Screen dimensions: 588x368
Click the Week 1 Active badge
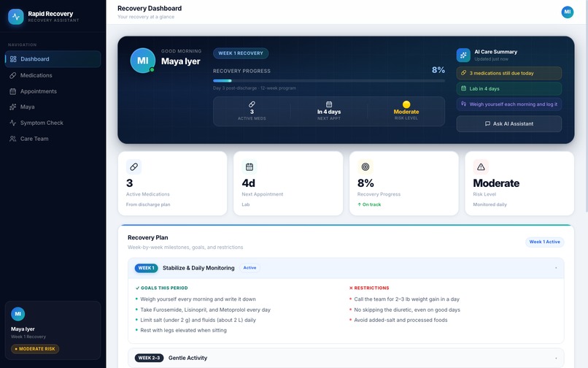pos(544,242)
